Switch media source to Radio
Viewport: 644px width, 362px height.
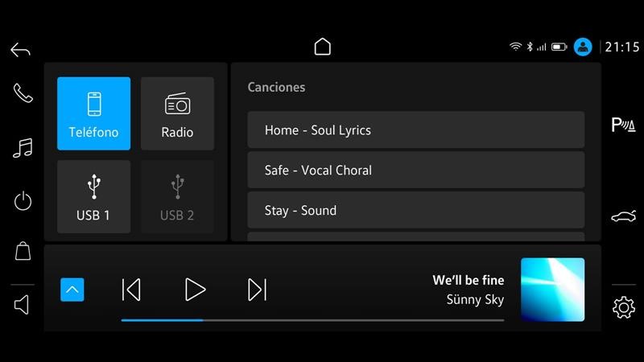[177, 113]
